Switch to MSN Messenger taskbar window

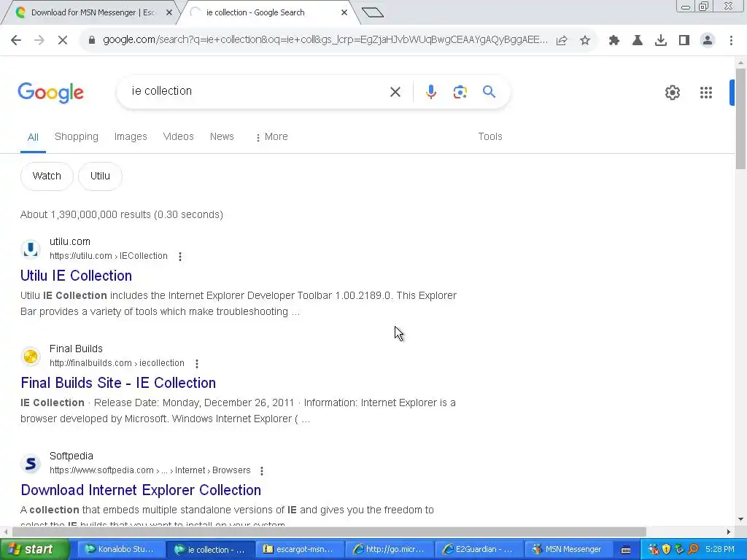coord(568,550)
